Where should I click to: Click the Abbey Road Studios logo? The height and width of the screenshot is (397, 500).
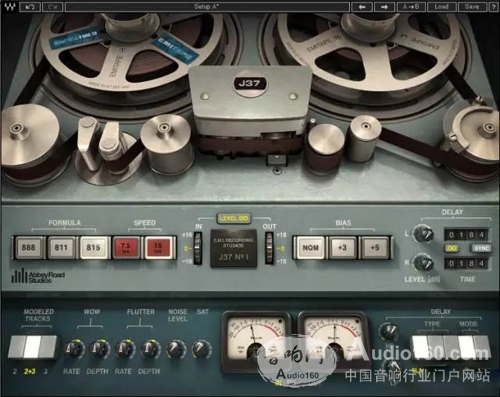[38, 276]
